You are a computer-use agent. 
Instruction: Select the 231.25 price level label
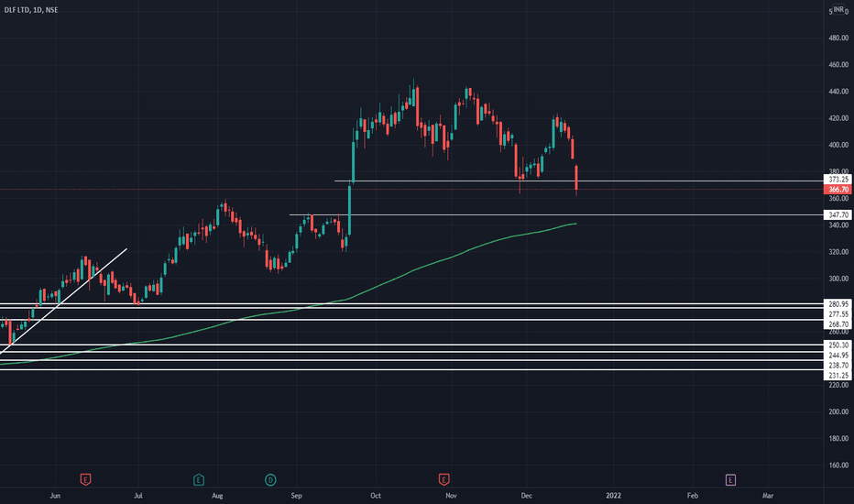point(838,376)
